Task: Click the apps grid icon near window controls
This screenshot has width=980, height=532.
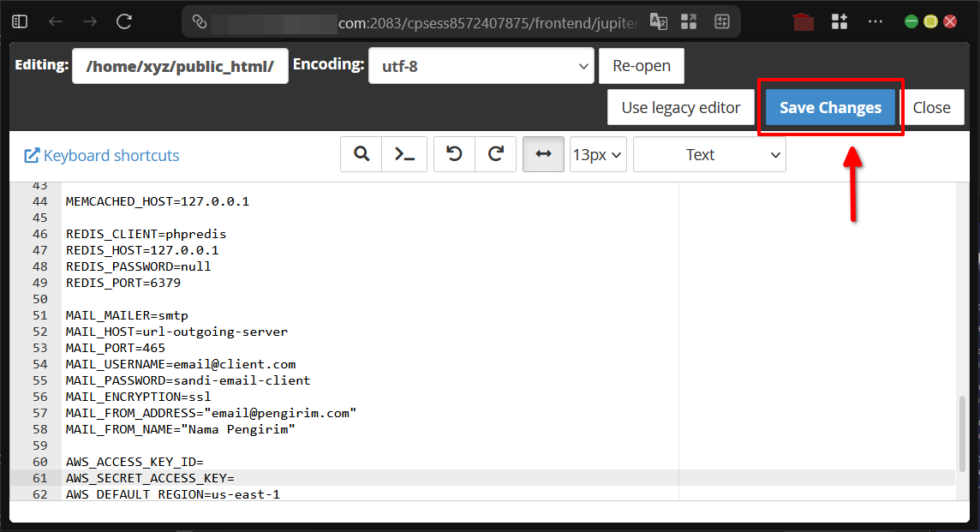Action: click(840, 21)
